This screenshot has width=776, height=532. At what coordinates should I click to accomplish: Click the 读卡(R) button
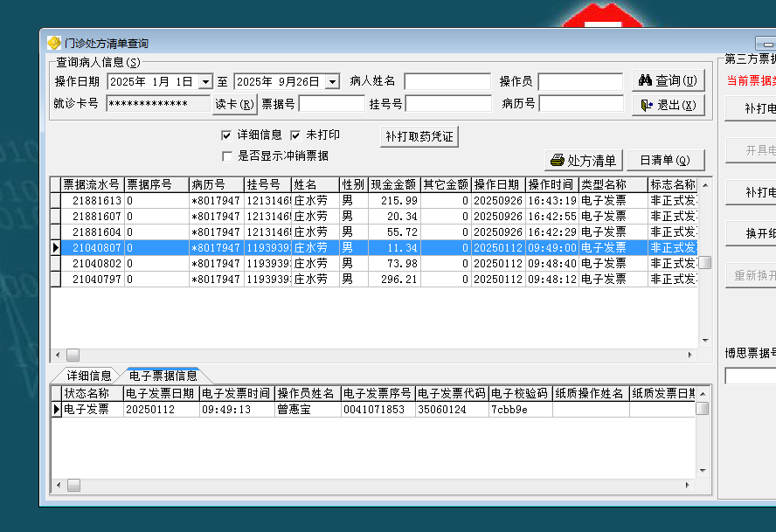click(x=234, y=105)
